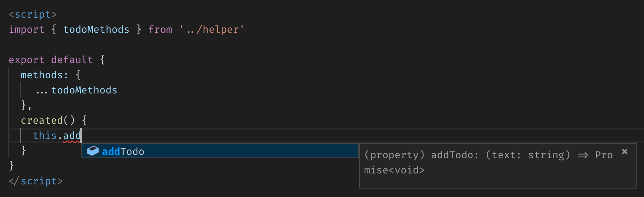Close the suggestion details panel

625,152
